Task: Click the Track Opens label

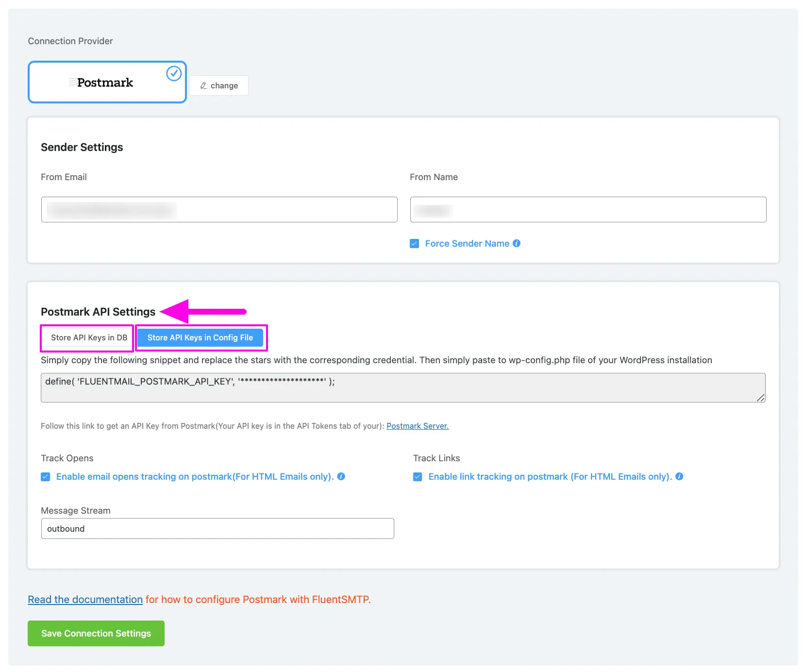Action: click(67, 458)
